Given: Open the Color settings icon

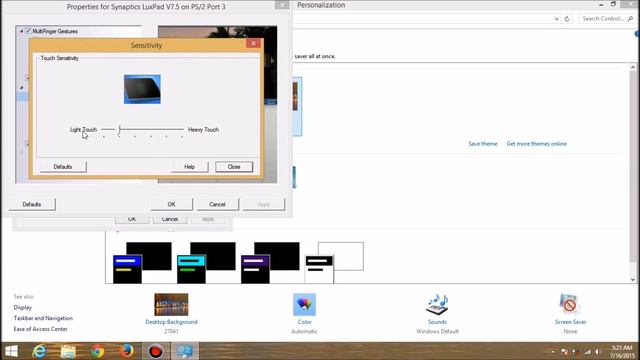Looking at the screenshot, I should (304, 304).
